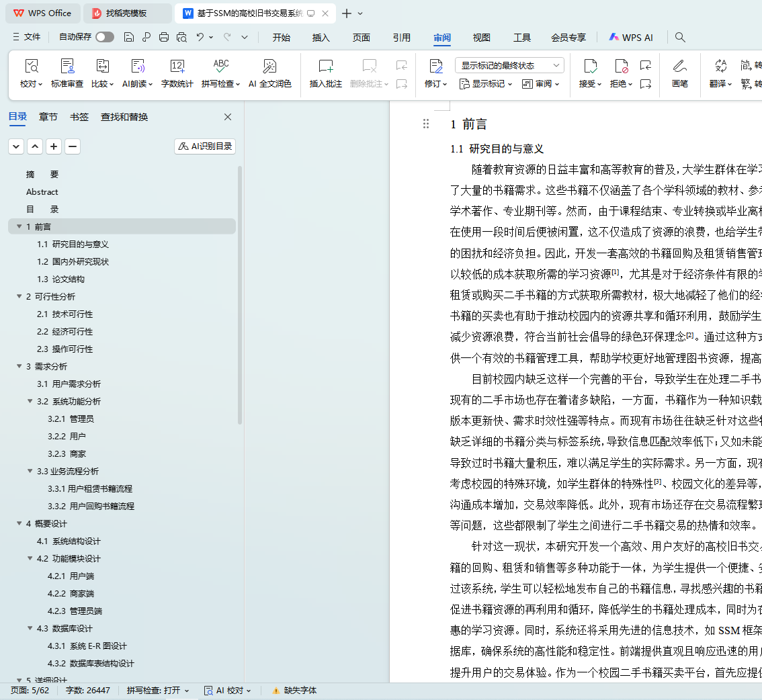Open the AI朗读 read-aloud tool
The image size is (762, 700).
[137, 66]
